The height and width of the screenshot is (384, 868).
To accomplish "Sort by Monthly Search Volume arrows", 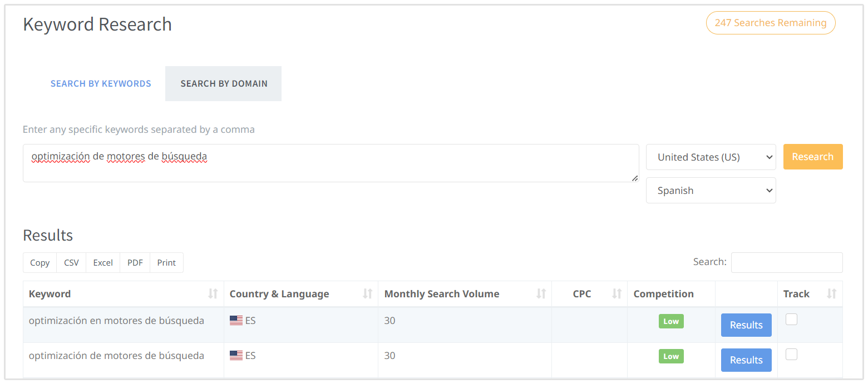I will point(541,294).
